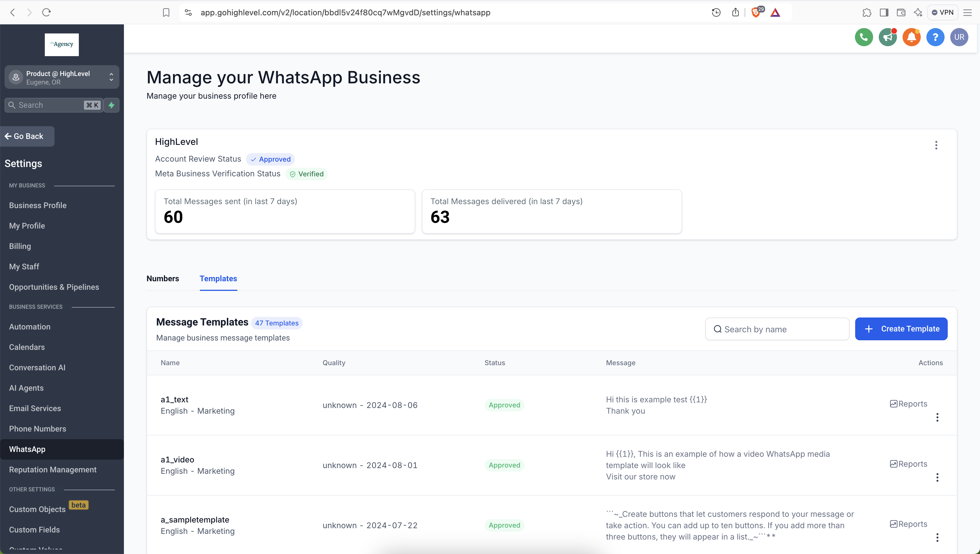Click the blue help question mark icon

point(935,37)
